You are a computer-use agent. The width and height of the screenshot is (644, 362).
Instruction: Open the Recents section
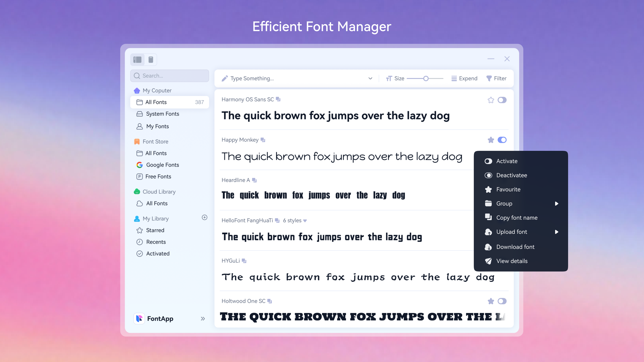click(156, 242)
